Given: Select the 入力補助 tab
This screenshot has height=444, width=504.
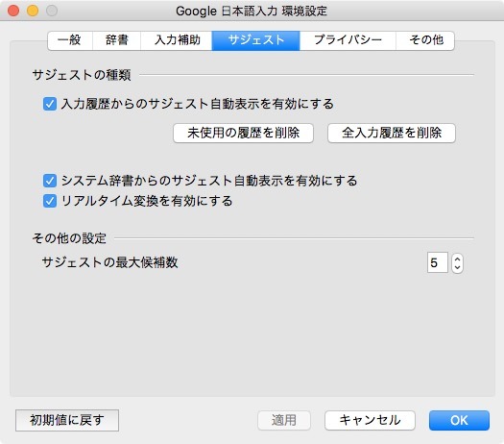Looking at the screenshot, I should 177,40.
